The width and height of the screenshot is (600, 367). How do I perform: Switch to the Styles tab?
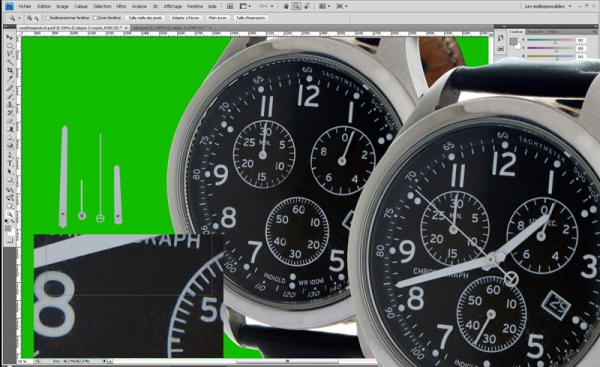553,32
